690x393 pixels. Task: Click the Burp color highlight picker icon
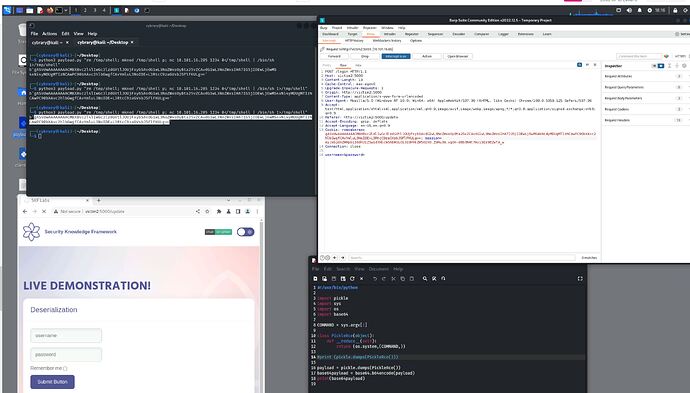[666, 56]
